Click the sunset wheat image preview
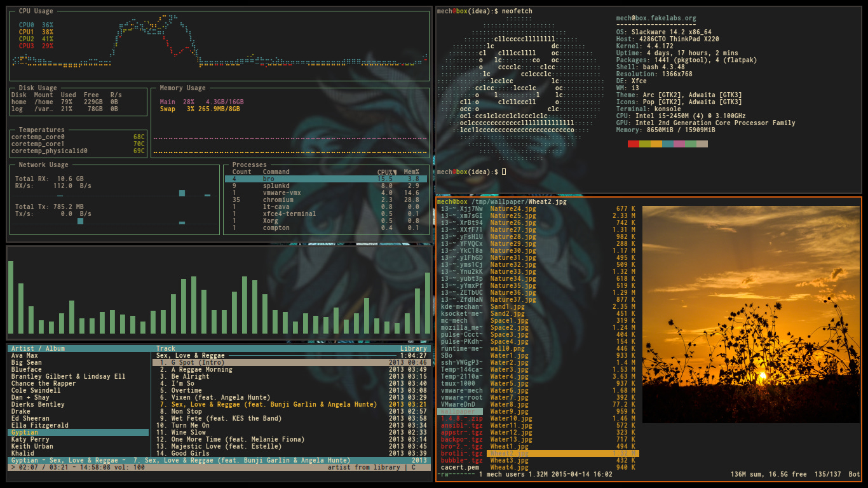This screenshot has height=488, width=868. tap(750, 314)
